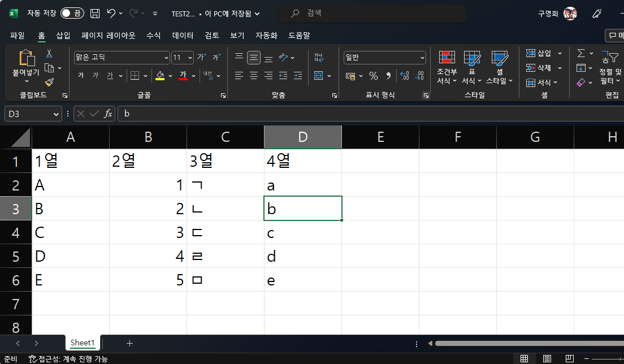Open 표 서식 table format button

click(x=472, y=67)
